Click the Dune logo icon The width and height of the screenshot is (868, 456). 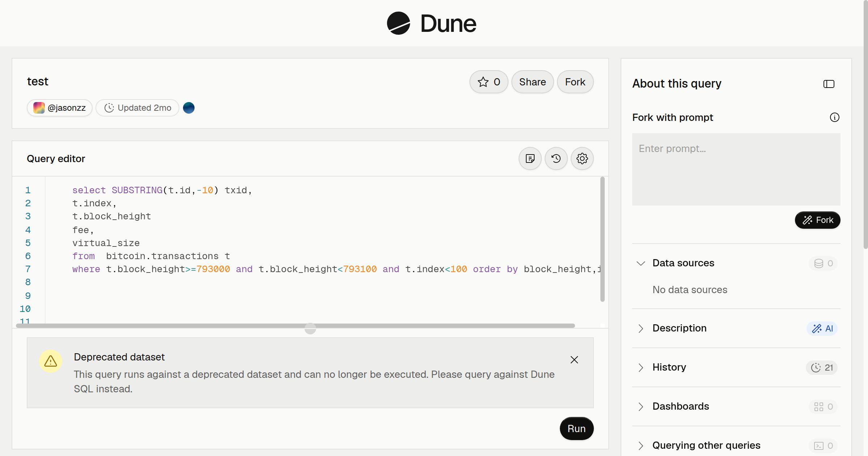(398, 23)
